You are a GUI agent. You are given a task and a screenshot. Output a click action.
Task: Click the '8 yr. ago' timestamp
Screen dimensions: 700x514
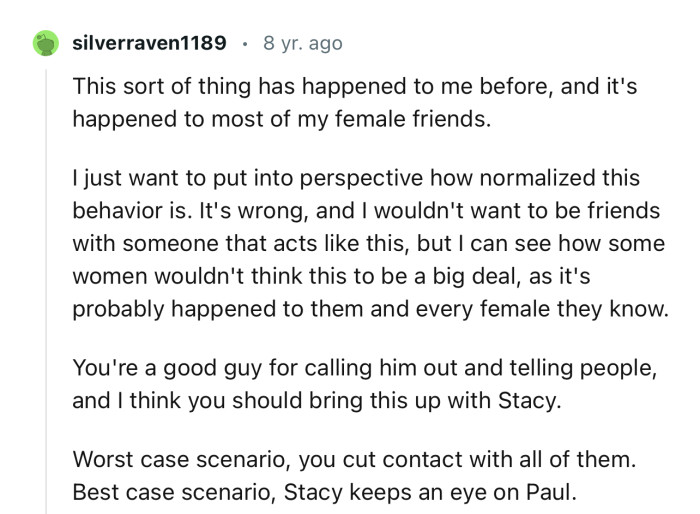click(x=302, y=43)
